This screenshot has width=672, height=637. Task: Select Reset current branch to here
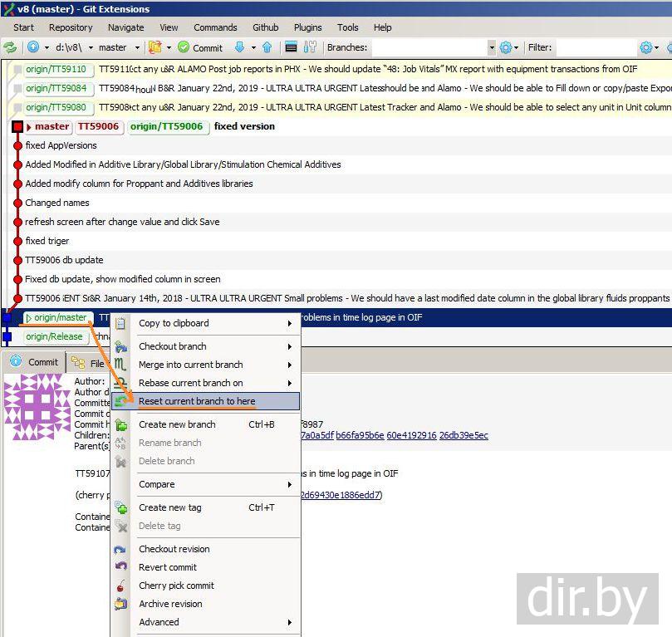point(197,401)
